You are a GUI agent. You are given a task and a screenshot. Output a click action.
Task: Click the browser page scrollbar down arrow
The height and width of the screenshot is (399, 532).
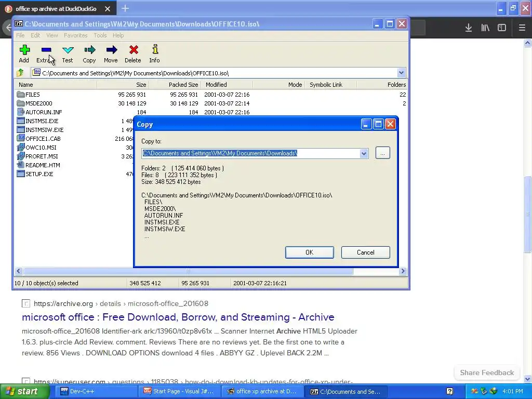528,379
